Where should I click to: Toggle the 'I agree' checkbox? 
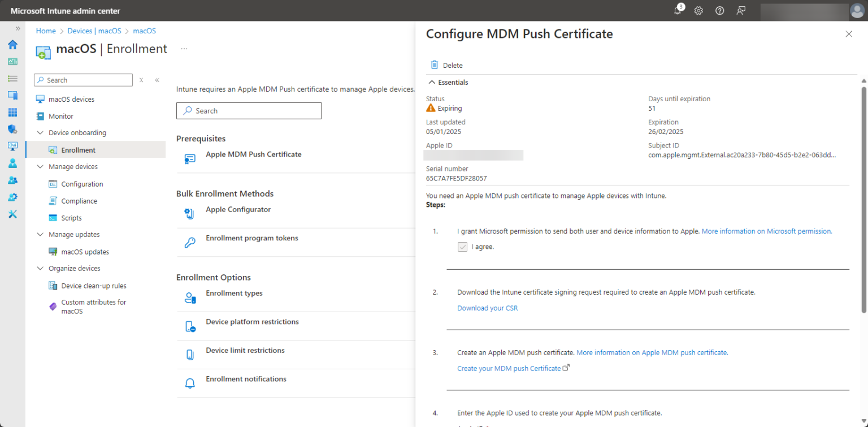point(462,247)
